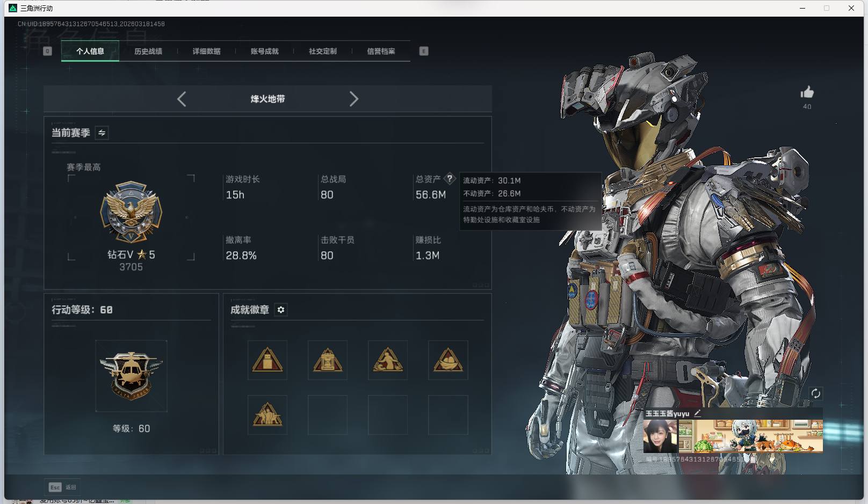
Task: Click the CN UID text at the top
Action: [x=91, y=24]
